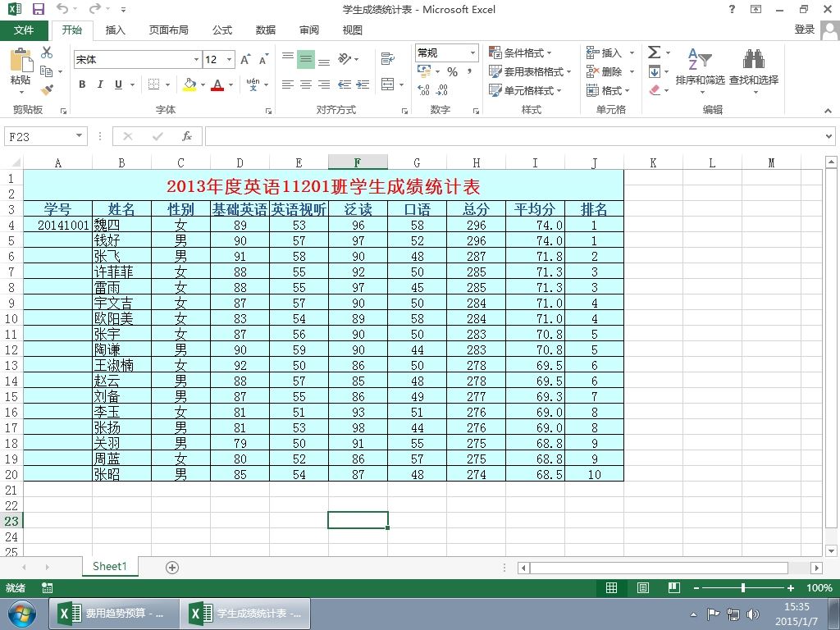Apply yellow fill color
Viewport: 840px width, 630px height.
coord(189,84)
